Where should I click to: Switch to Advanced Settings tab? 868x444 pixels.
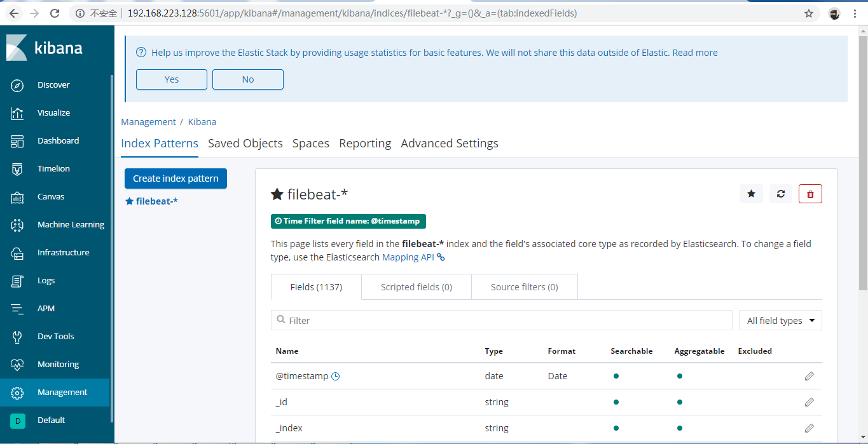pos(450,144)
